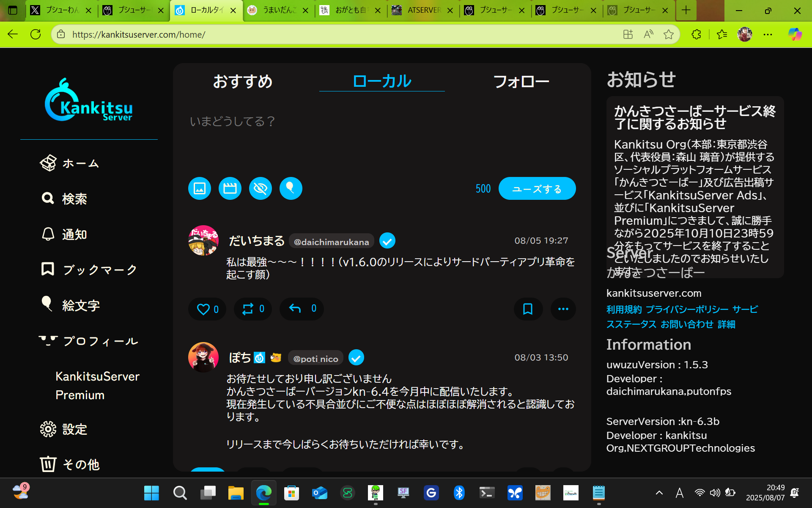Open the @daichimarukana handle
Screen dimensions: 812x508
[332, 242]
